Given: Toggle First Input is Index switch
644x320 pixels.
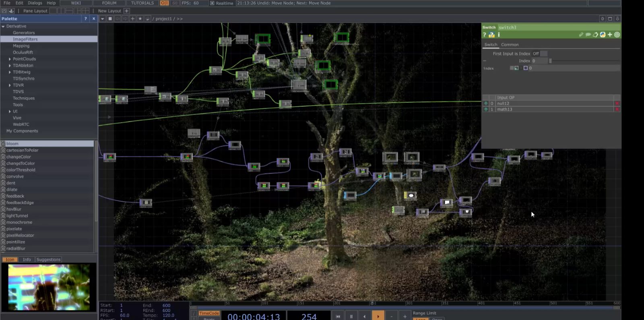Looking at the screenshot, I should 543,54.
